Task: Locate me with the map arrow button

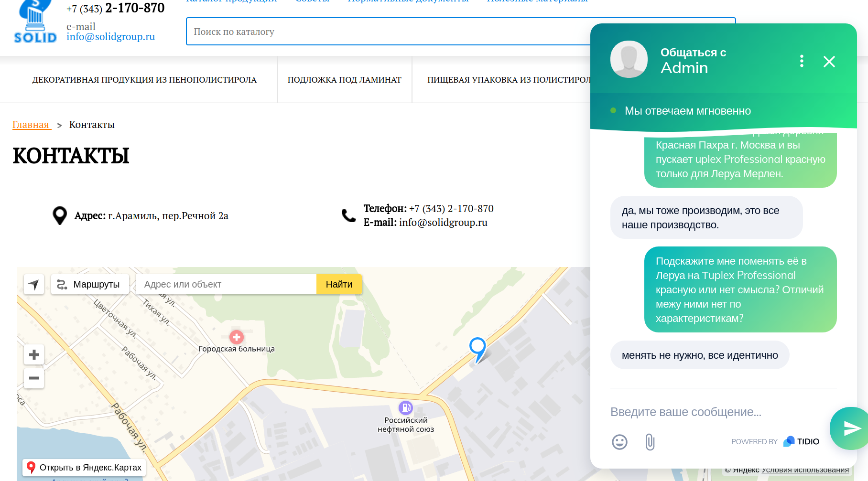Action: pos(34,284)
